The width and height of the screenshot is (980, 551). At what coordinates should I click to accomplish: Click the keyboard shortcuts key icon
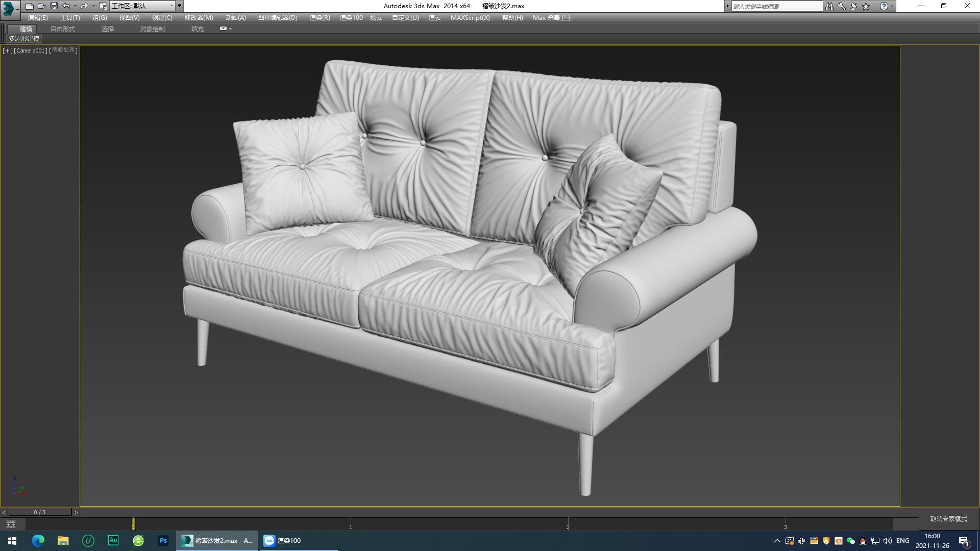[841, 7]
